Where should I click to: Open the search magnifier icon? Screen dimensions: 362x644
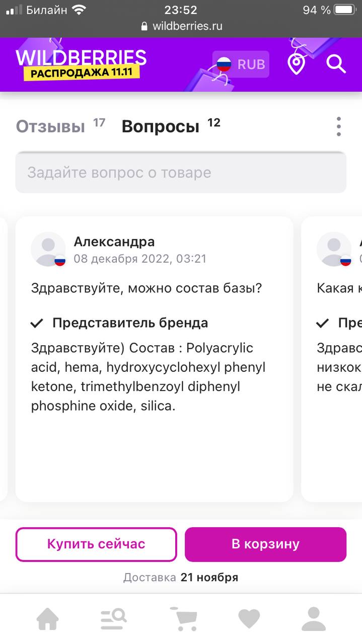tap(336, 64)
